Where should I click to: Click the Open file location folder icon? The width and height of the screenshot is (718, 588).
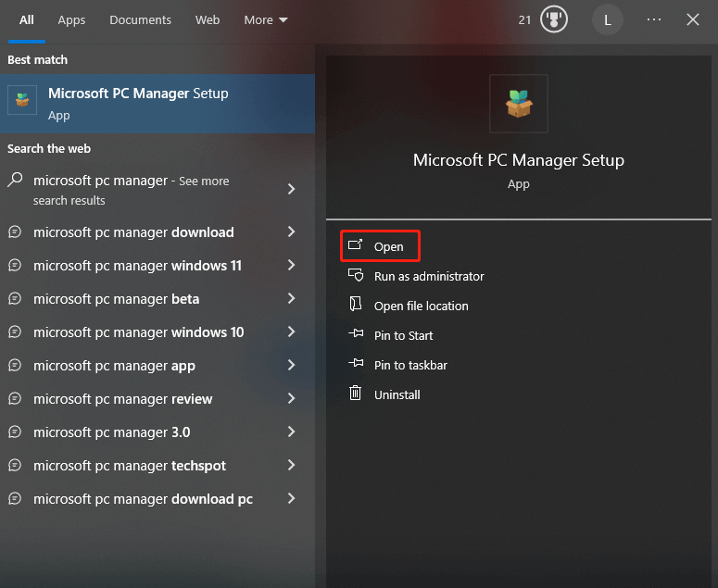click(356, 304)
